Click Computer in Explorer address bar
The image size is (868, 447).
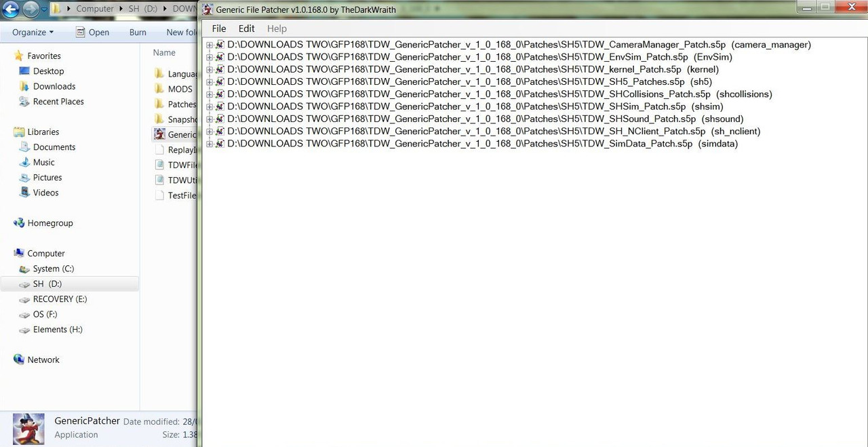click(x=95, y=9)
